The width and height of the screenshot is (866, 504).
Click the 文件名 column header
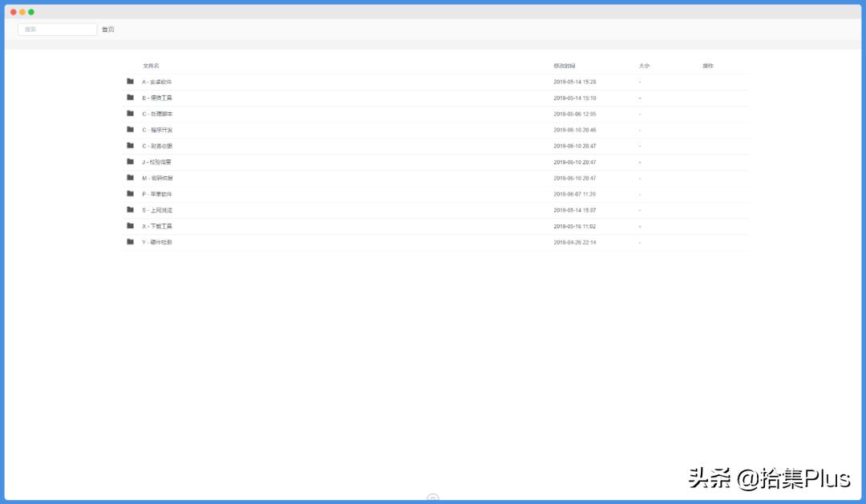point(151,66)
